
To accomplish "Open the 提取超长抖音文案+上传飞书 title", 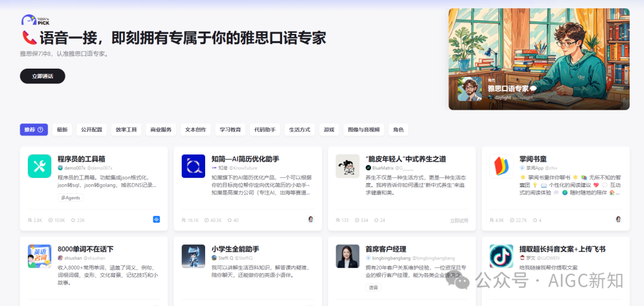I will [x=562, y=249].
